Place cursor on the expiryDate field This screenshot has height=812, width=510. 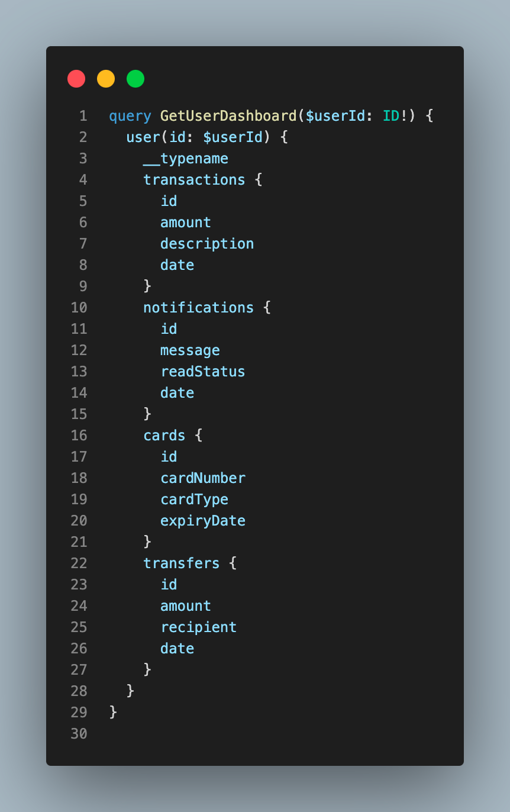click(x=202, y=521)
